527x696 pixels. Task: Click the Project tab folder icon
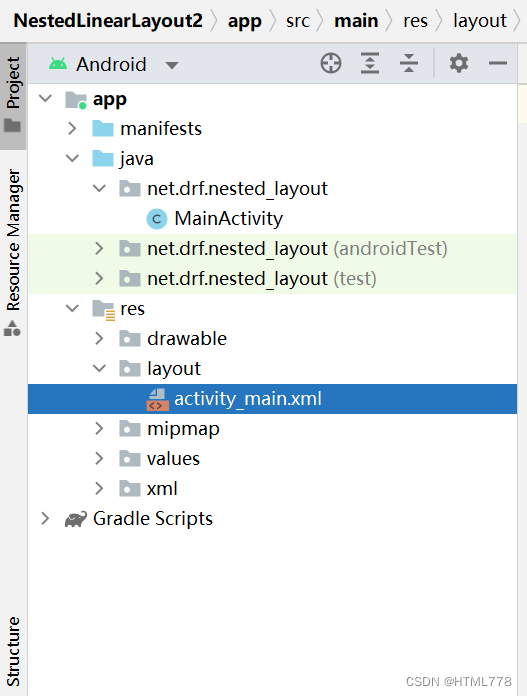12,126
